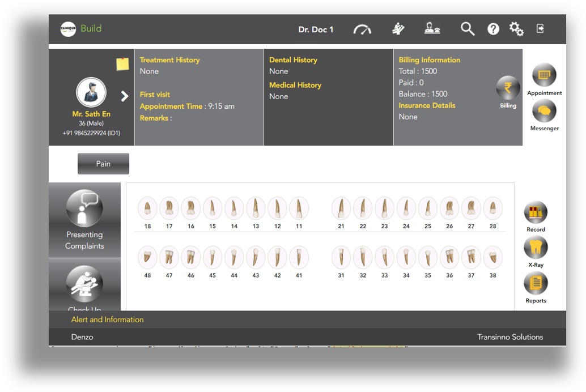Open the Alert and Information bar
Viewport: 586px width, 392px height.
coord(108,319)
